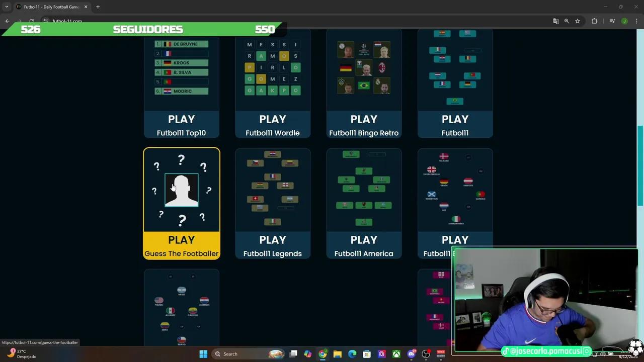The width and height of the screenshot is (644, 362).
Task: Click the page vertical scrollbar thumb
Action: pyautogui.click(x=640, y=165)
